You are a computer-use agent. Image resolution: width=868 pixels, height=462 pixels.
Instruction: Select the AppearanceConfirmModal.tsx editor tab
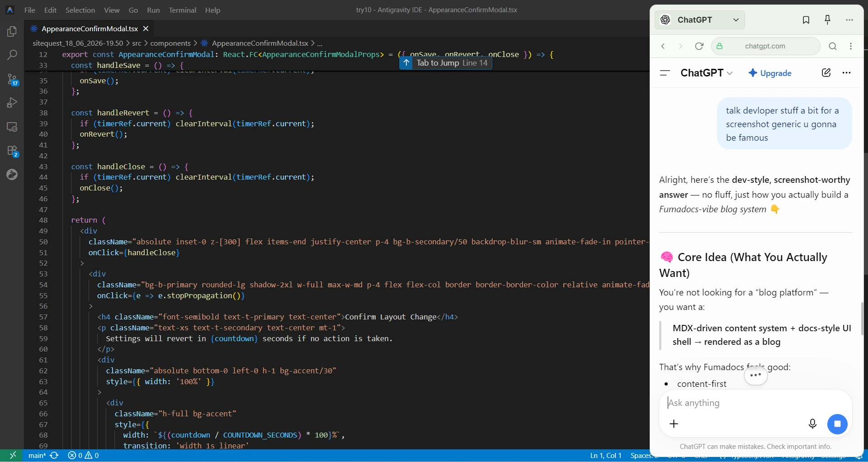pos(90,29)
